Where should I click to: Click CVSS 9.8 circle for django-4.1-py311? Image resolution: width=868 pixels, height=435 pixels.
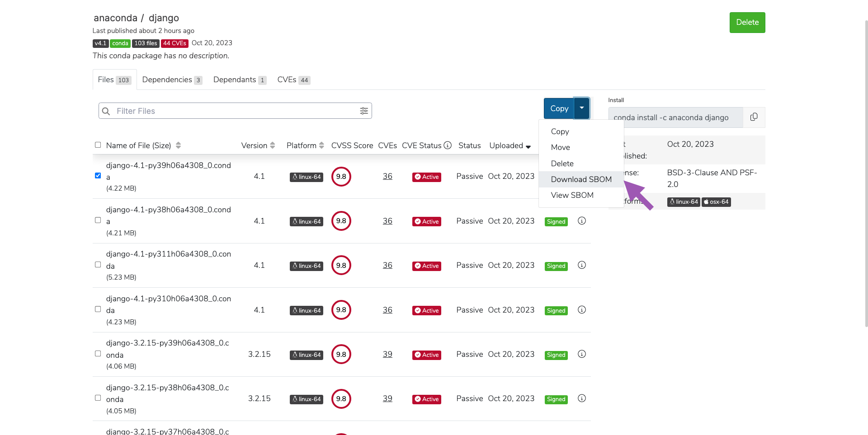tap(341, 266)
